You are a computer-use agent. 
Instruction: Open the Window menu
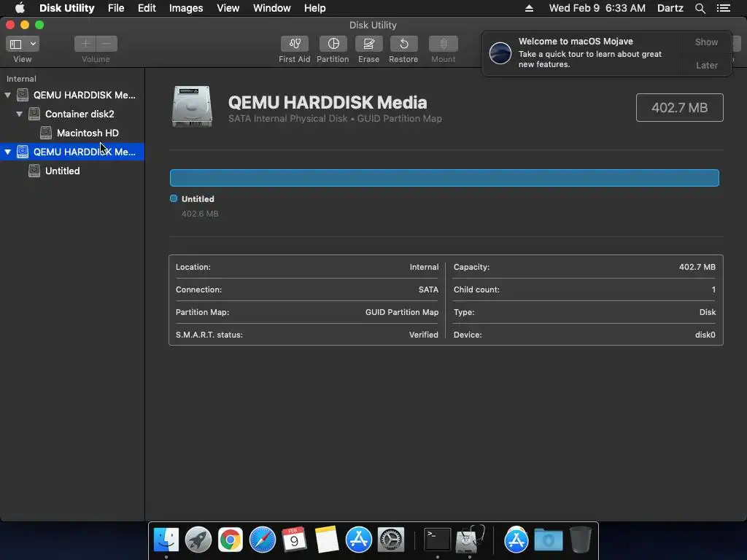(272, 8)
